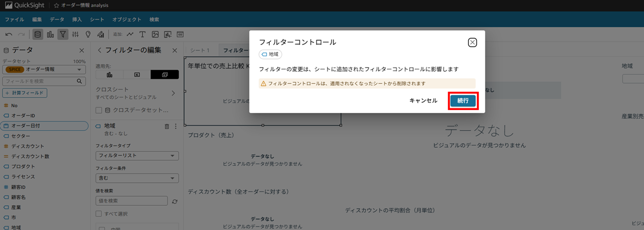Viewport: 644px width, 230px height.
Task: Add a text box with the T icon
Action: click(x=142, y=34)
